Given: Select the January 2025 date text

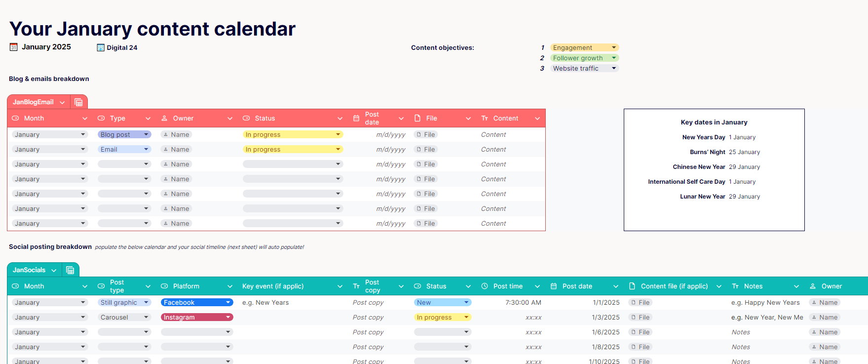Looking at the screenshot, I should tap(46, 47).
